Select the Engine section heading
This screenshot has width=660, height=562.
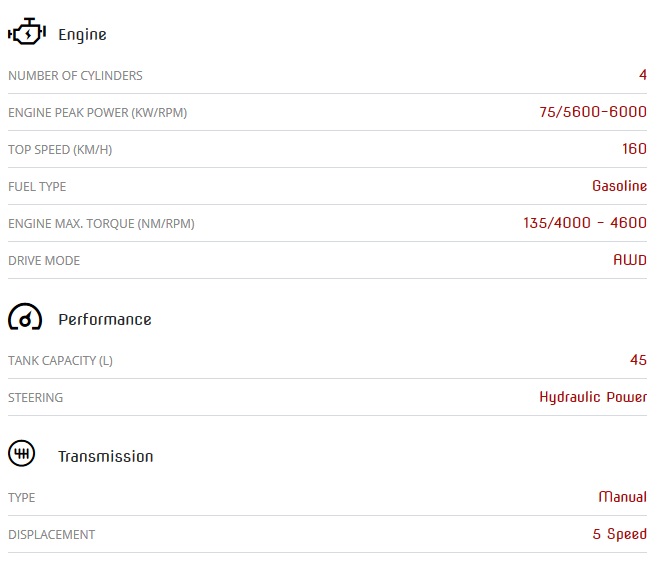[82, 35]
